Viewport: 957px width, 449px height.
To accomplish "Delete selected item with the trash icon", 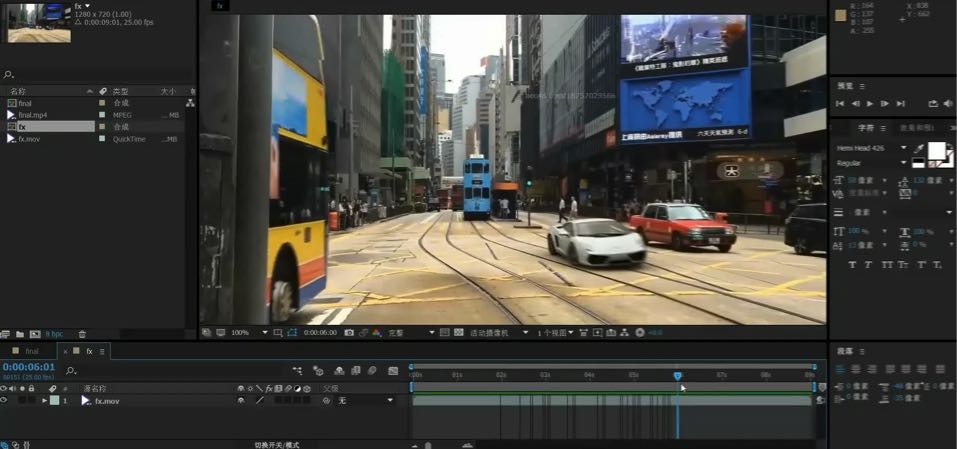I will (x=82, y=334).
